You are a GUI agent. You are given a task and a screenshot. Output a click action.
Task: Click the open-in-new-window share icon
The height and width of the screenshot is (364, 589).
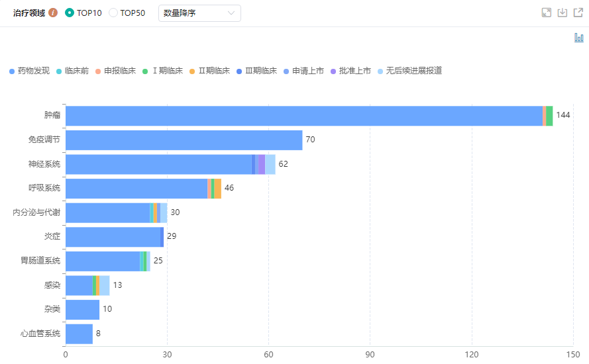[x=578, y=13]
